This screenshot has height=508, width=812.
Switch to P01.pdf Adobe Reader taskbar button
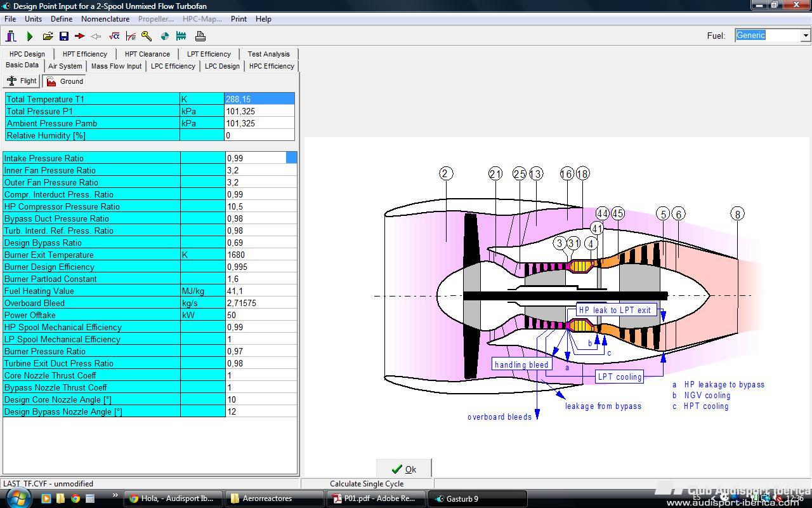(376, 498)
